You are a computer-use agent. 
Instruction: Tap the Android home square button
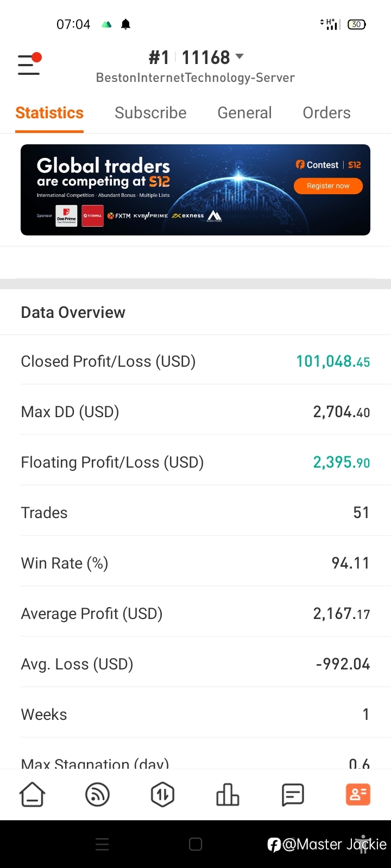click(195, 844)
